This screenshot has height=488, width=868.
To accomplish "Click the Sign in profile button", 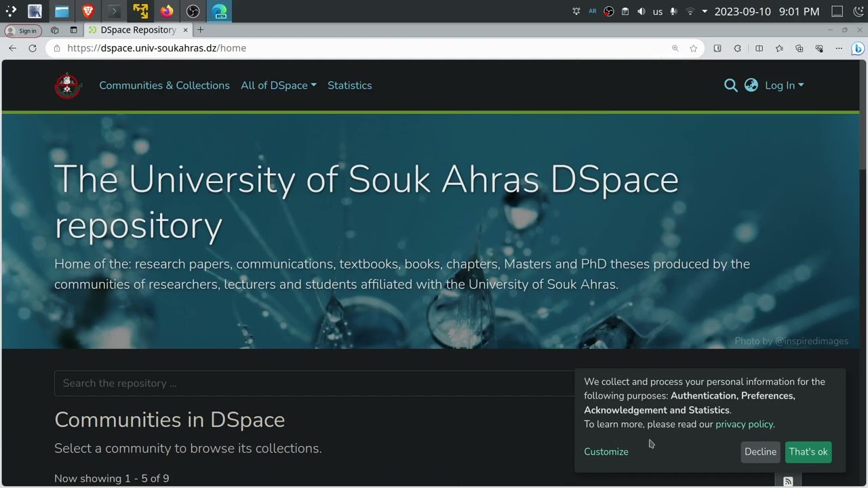I will point(22,30).
